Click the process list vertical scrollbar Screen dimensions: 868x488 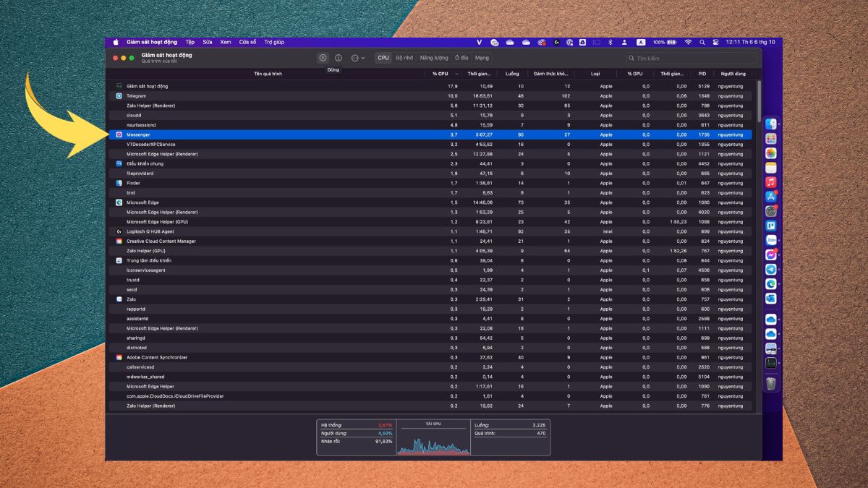tap(758, 101)
